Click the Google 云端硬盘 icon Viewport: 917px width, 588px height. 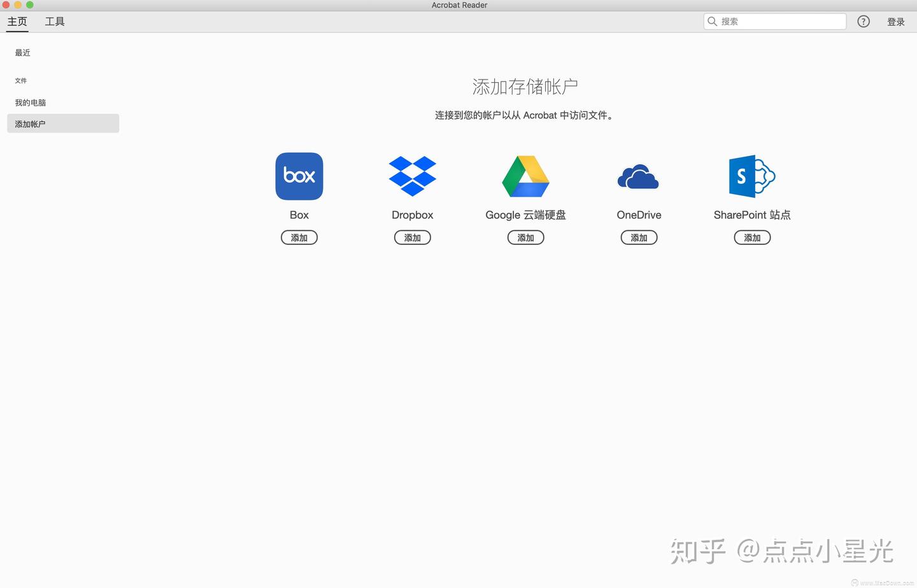pyautogui.click(x=525, y=176)
